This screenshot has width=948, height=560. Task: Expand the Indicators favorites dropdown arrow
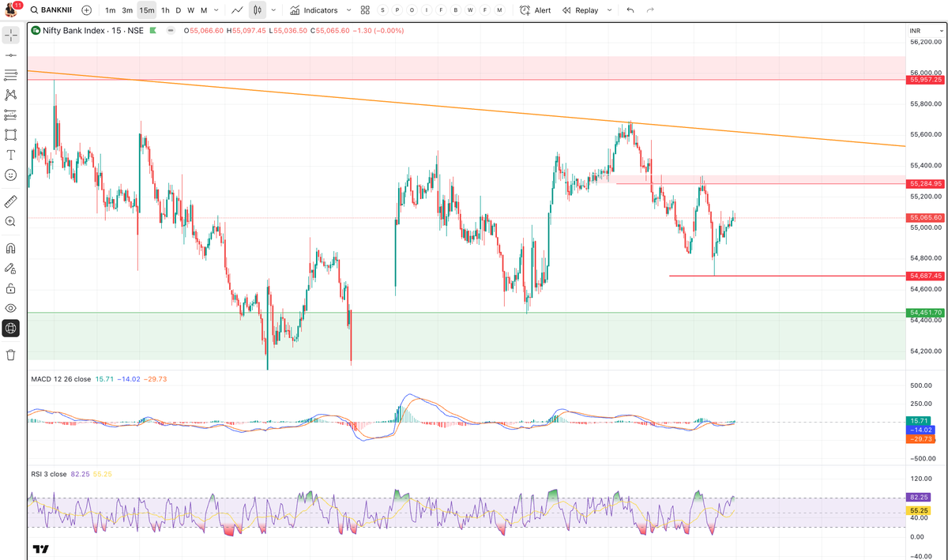(x=349, y=10)
